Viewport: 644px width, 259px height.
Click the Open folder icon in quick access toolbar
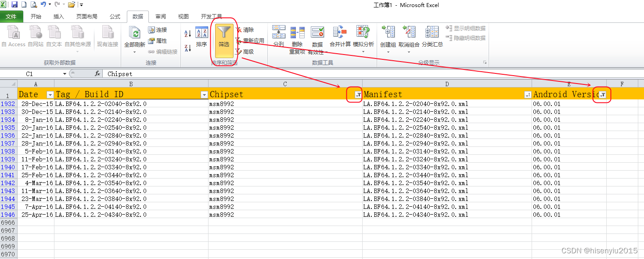point(71,4)
